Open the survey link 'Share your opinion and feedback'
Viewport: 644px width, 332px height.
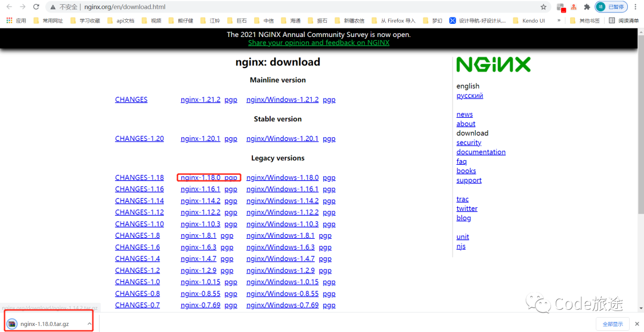318,43
